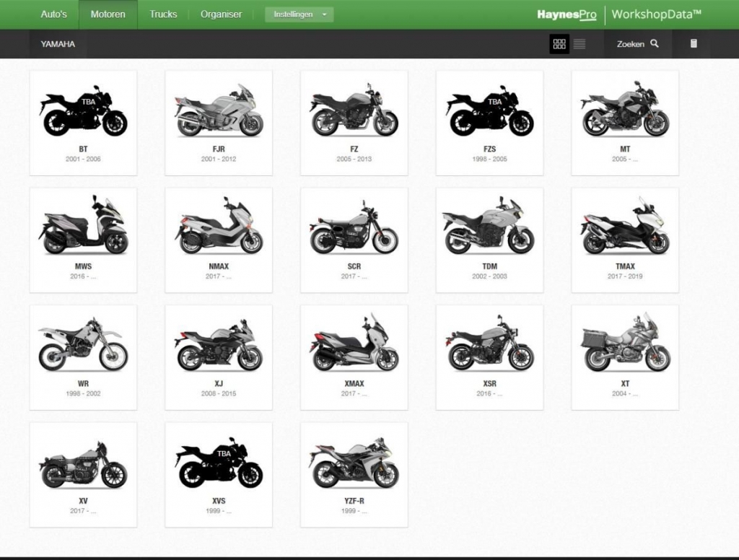Click the SCR model label
Screen dimensions: 739x560
[x=354, y=266]
